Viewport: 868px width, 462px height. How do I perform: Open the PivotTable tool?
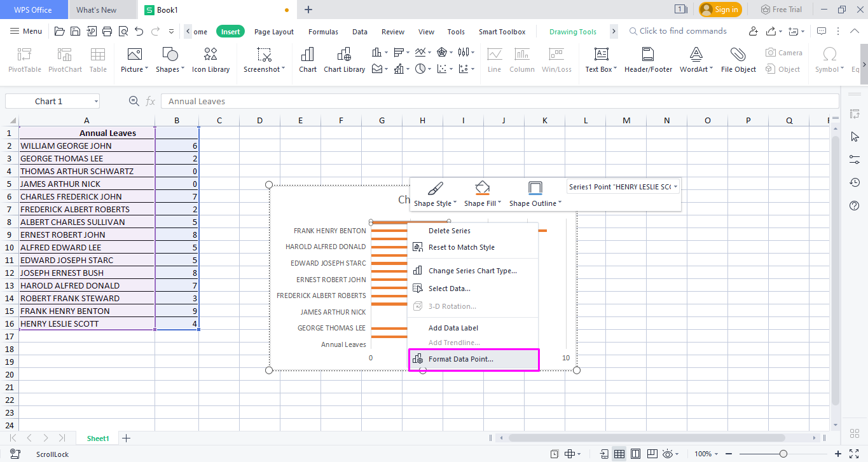click(x=24, y=60)
